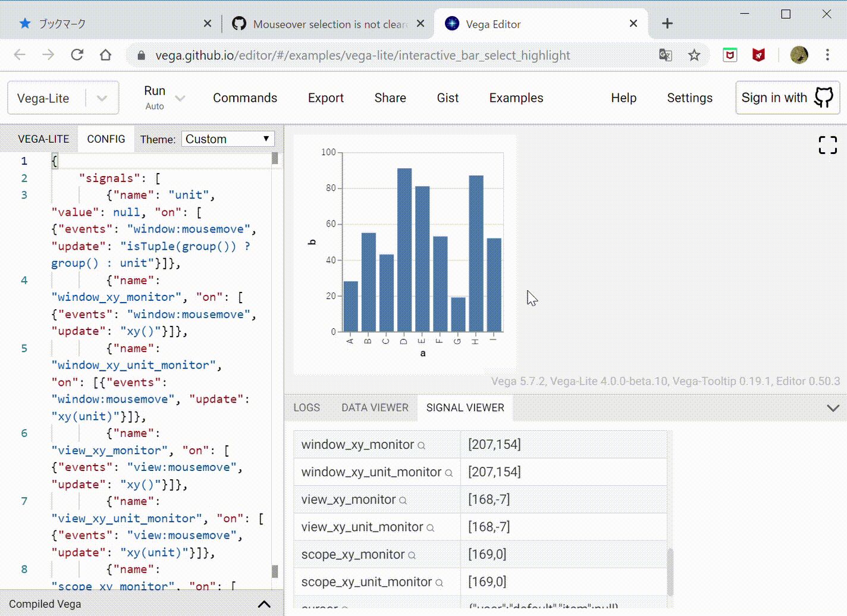Collapse the bottom debug panel chevron
Image resolution: width=847 pixels, height=616 pixels.
click(x=833, y=408)
